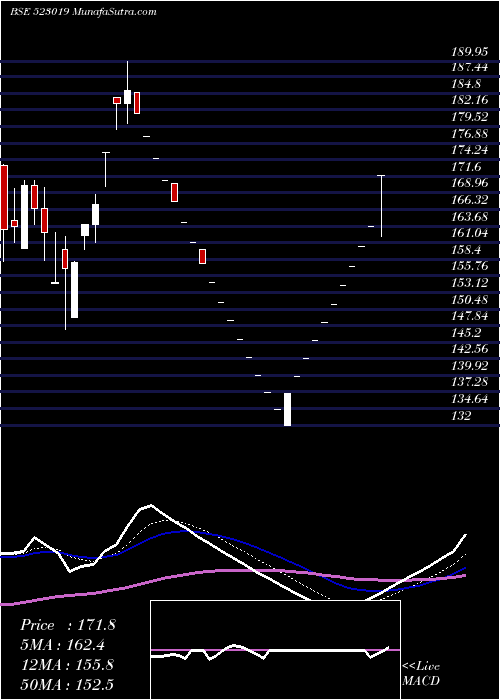Click the 5MA : 162.4 readout
The image size is (500, 700).
click(x=64, y=645)
